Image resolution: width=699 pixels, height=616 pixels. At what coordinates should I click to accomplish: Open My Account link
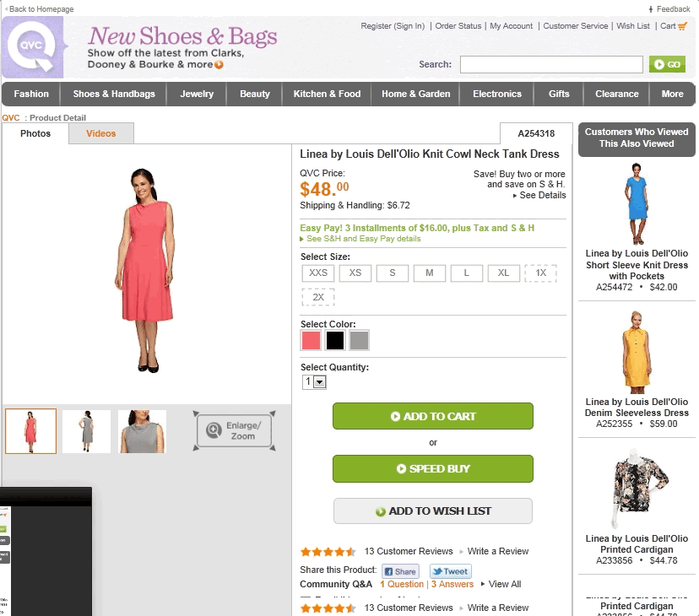click(x=512, y=26)
